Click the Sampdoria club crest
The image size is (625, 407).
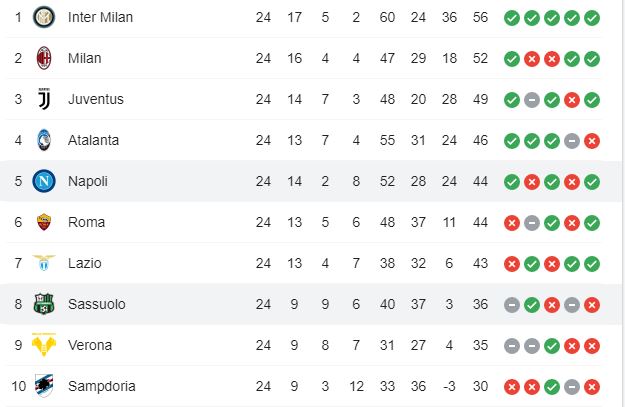click(44, 385)
